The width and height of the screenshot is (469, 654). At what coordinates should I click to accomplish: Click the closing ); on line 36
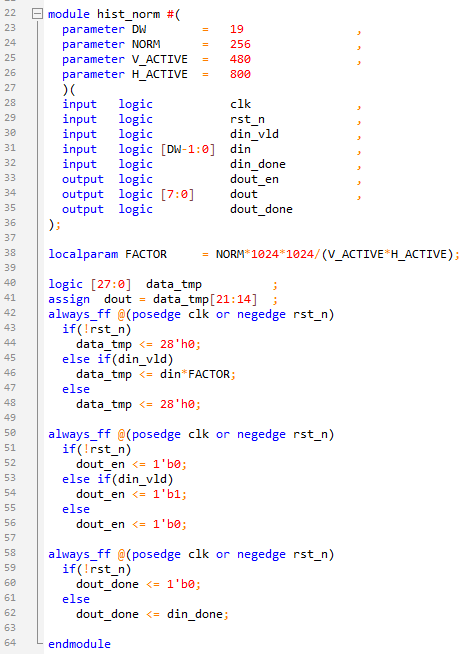[x=55, y=225]
